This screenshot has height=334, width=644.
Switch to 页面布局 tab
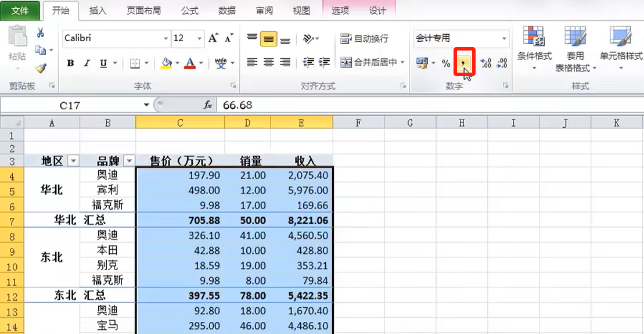(143, 10)
